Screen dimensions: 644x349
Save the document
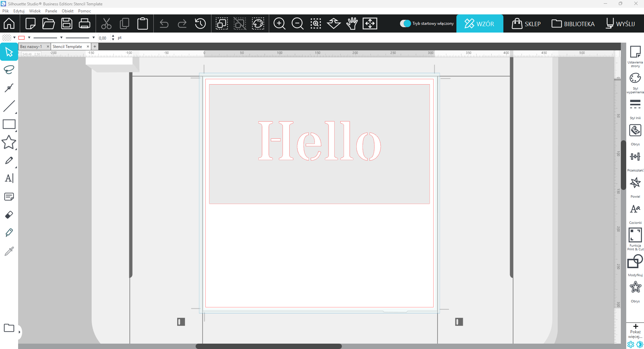pos(66,23)
